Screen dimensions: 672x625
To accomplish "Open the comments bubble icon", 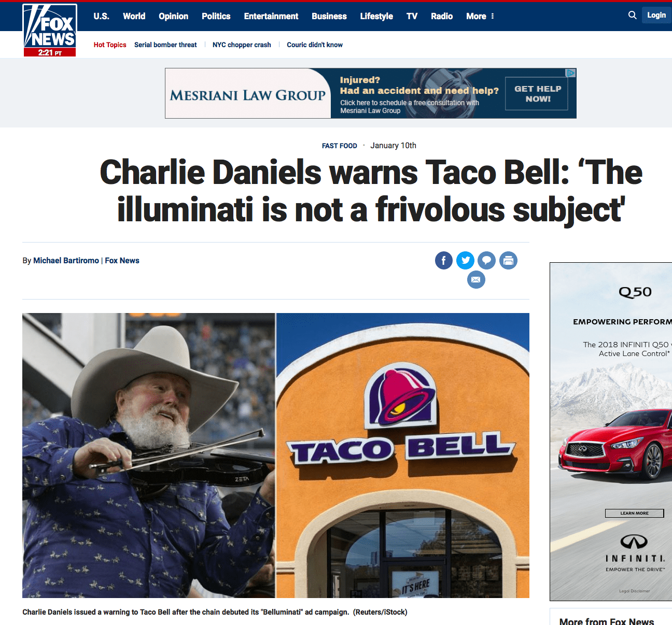I will click(486, 260).
